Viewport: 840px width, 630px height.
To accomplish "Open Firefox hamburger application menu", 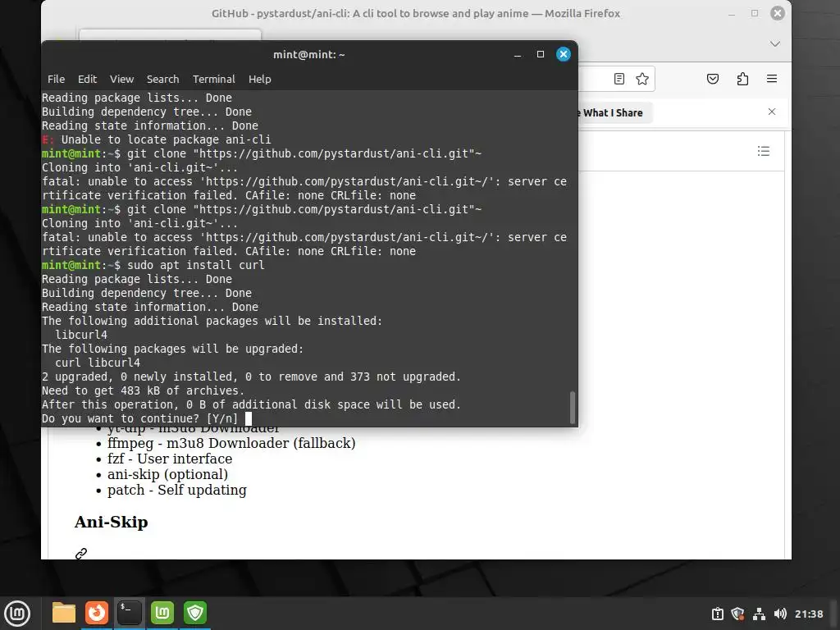I will (772, 80).
